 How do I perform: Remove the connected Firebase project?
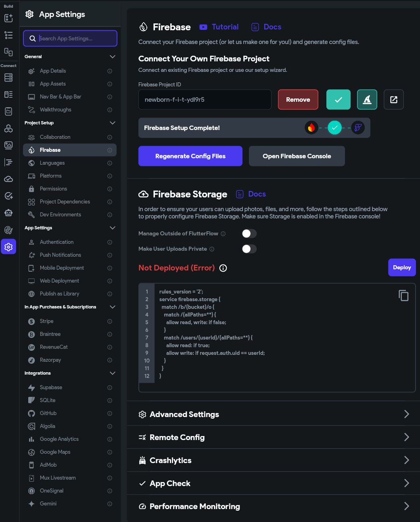point(298,100)
